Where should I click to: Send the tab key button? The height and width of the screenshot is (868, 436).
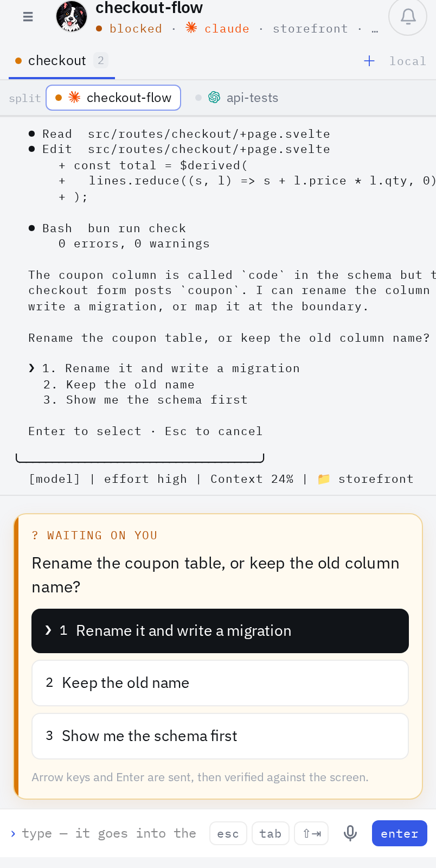tap(271, 833)
